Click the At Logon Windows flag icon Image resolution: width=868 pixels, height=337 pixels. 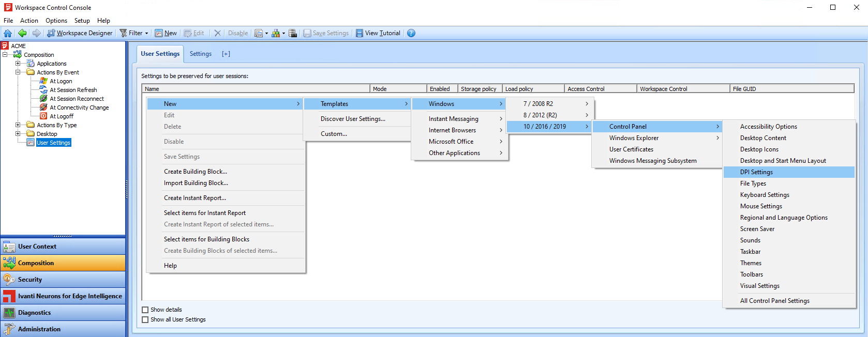point(44,81)
